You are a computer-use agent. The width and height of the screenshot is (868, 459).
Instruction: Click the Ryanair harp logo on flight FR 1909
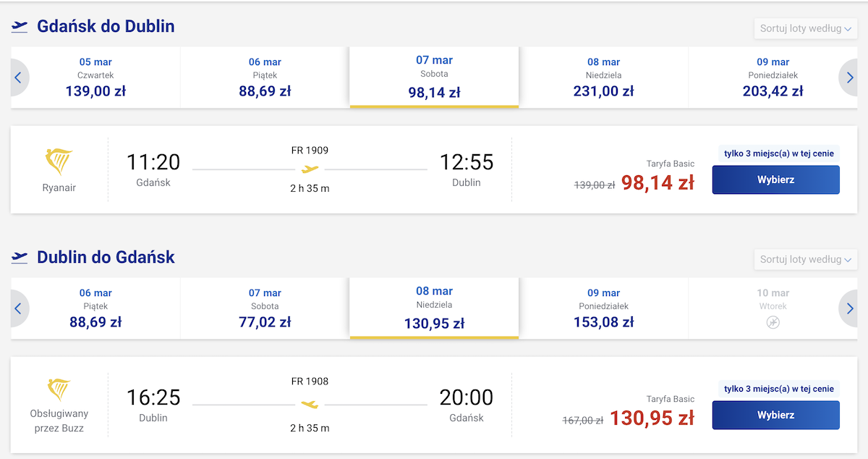[x=59, y=163]
